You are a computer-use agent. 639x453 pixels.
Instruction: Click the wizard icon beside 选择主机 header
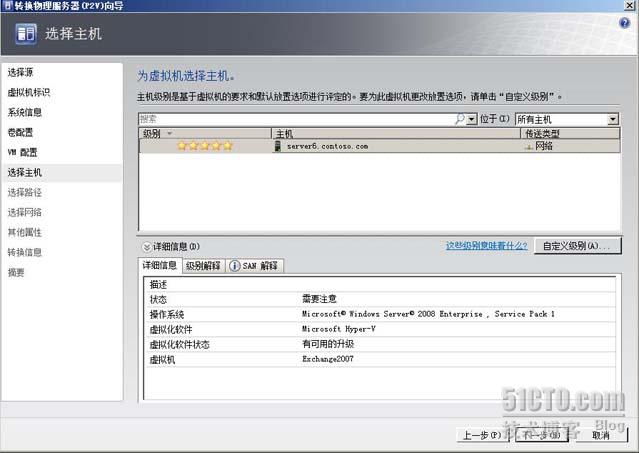pyautogui.click(x=26, y=33)
